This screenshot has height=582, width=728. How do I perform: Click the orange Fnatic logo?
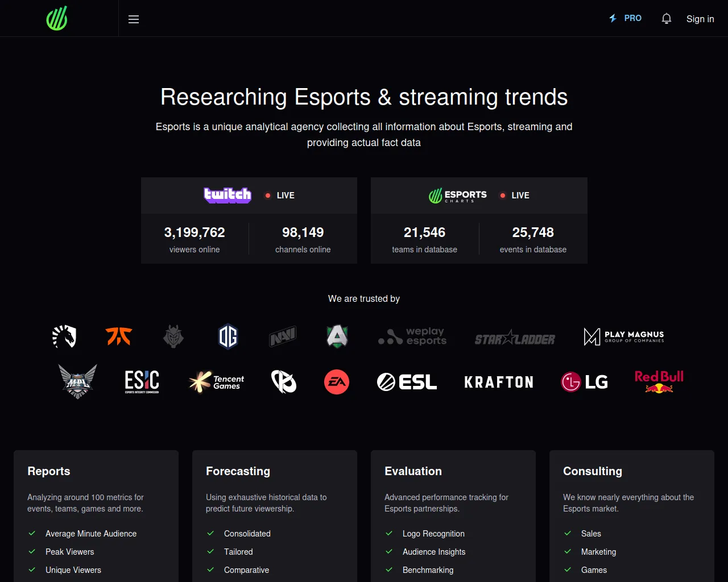pyautogui.click(x=119, y=336)
